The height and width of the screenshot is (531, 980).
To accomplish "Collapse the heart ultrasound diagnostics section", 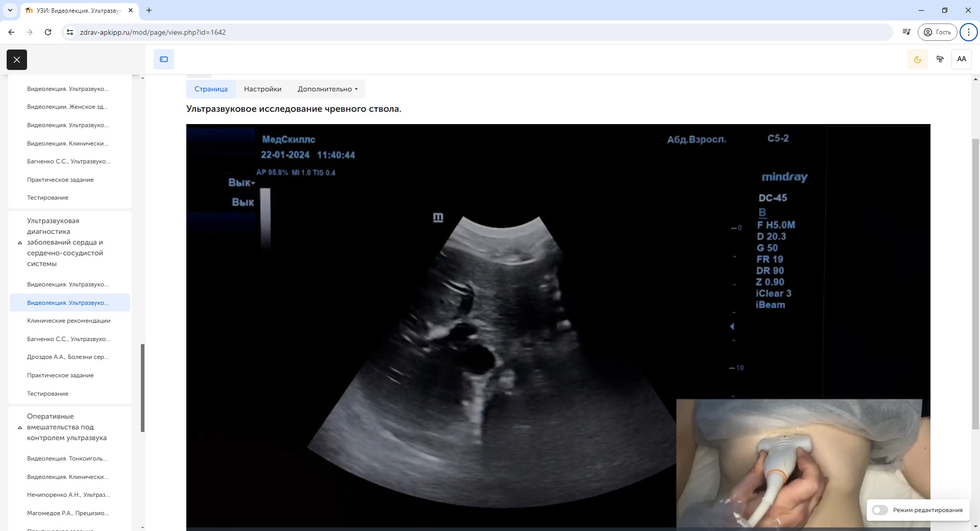I will (20, 243).
